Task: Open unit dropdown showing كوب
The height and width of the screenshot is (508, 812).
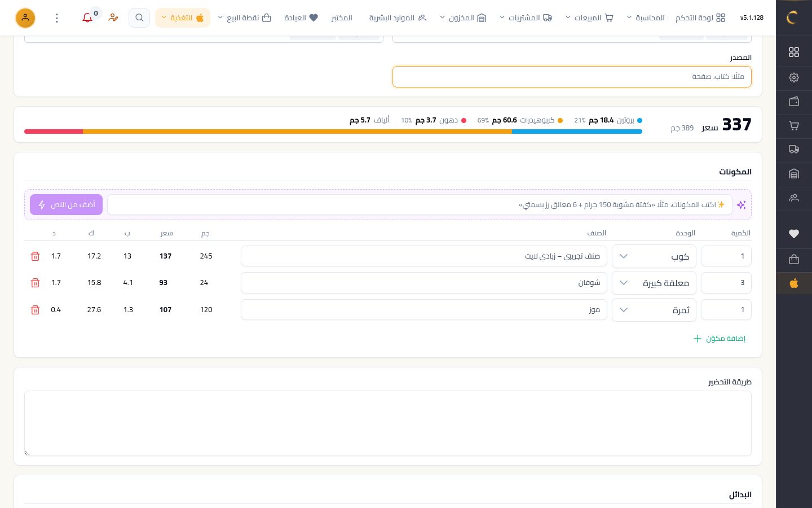Action: pyautogui.click(x=654, y=256)
